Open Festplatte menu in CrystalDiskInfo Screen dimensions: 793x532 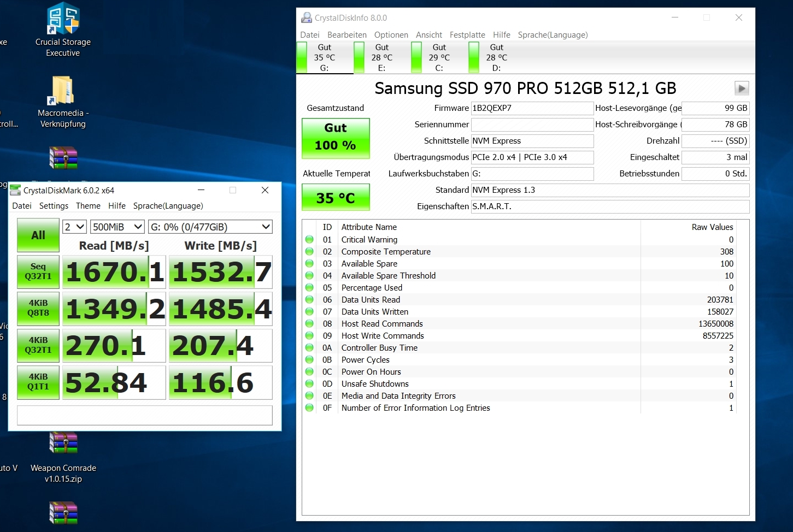[467, 35]
